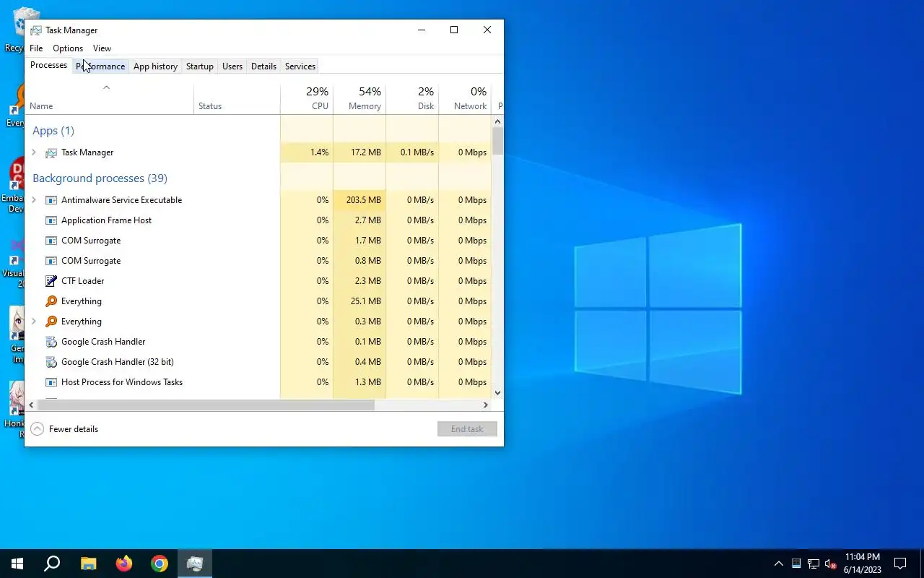This screenshot has height=578, width=924.
Task: Click the COM Surrogate icon with 1.7 MB
Action: coord(51,241)
